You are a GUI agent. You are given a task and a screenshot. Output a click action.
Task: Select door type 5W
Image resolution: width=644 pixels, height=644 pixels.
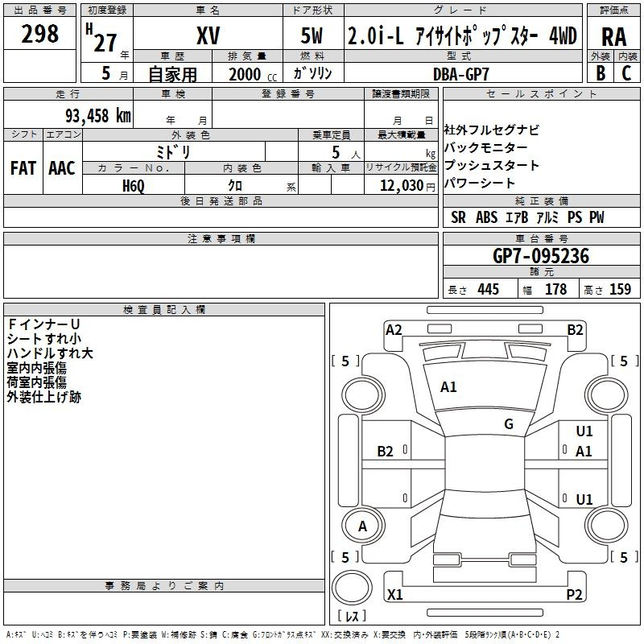tap(312, 35)
